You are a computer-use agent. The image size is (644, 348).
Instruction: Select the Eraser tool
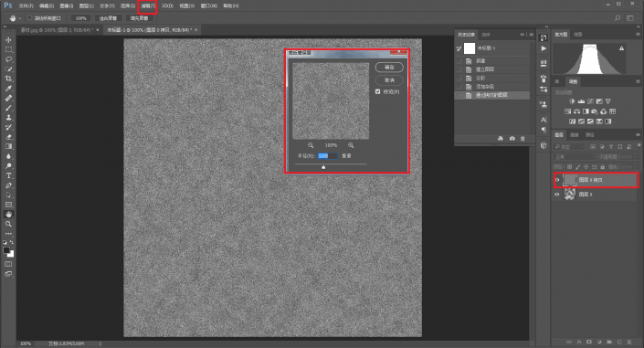(x=8, y=137)
